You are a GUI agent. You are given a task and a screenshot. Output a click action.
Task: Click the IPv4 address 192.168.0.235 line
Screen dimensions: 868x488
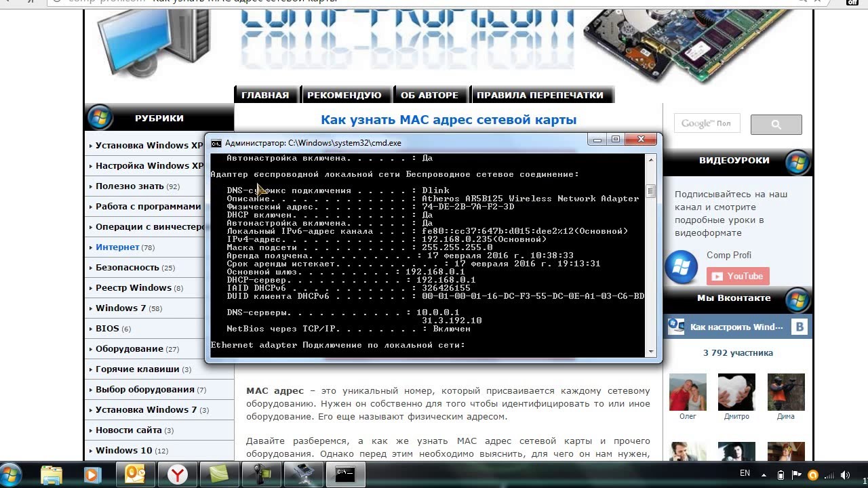[387, 239]
